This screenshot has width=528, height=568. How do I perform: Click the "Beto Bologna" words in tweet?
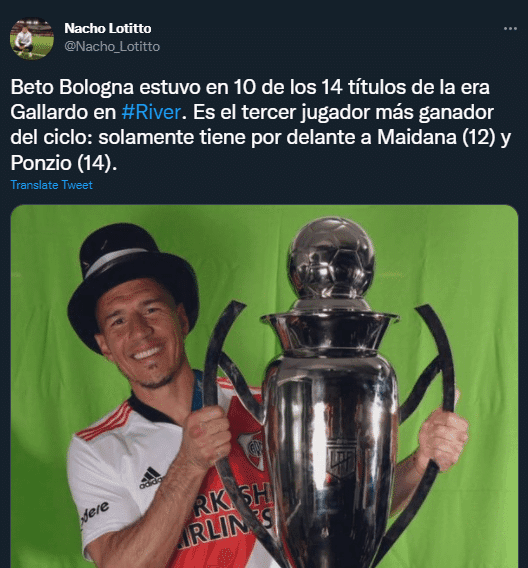[x=72, y=87]
